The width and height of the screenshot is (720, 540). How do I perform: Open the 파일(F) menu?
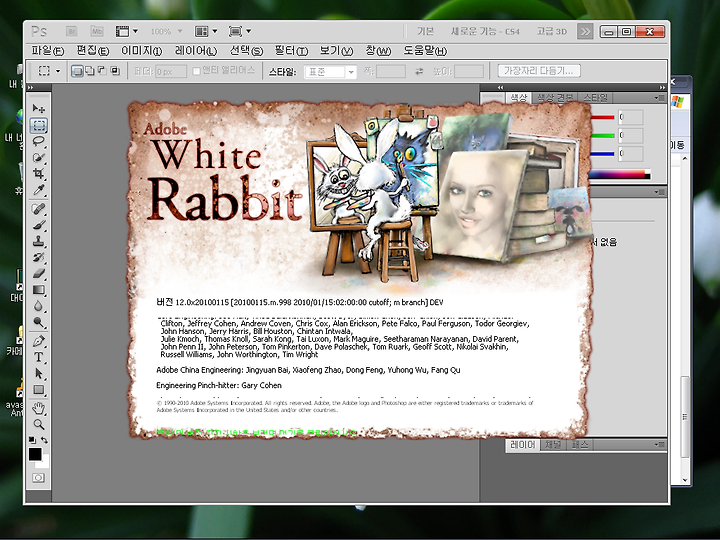pyautogui.click(x=47, y=51)
